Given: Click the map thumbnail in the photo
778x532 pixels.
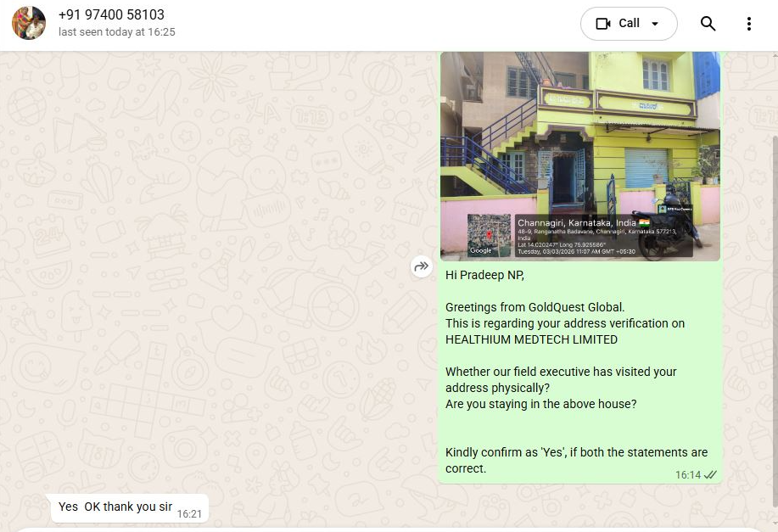Looking at the screenshot, I should pyautogui.click(x=489, y=235).
